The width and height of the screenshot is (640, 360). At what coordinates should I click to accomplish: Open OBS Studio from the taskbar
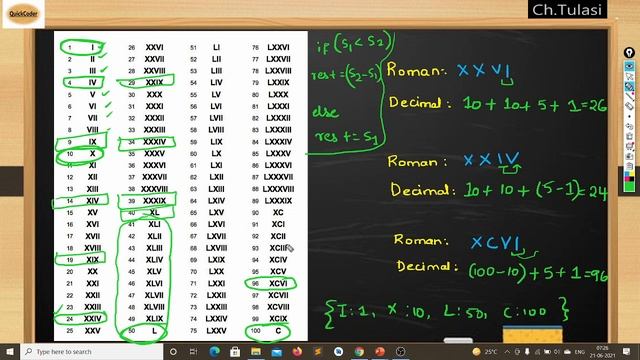[x=400, y=351]
